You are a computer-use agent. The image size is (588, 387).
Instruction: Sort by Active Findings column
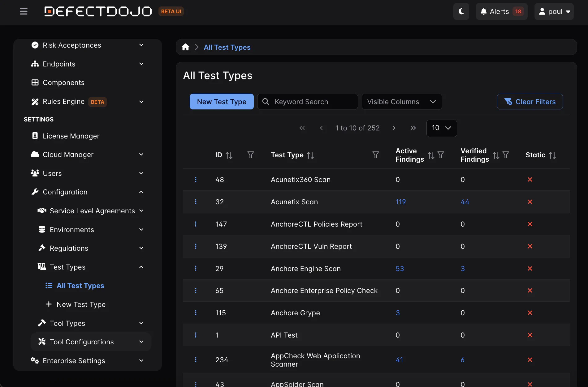(431, 155)
